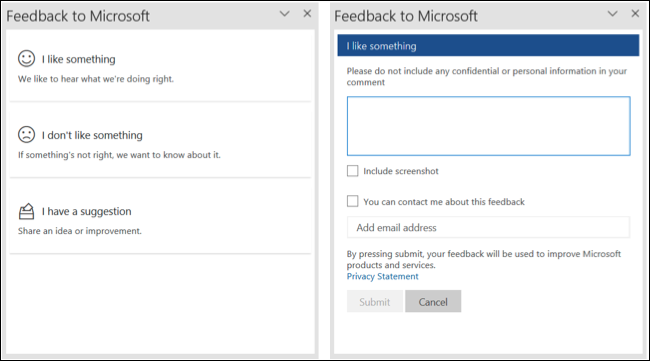Viewport: 650px width, 361px height.
Task: Click text 'If something's not right, we want to know about it.'
Action: [119, 155]
